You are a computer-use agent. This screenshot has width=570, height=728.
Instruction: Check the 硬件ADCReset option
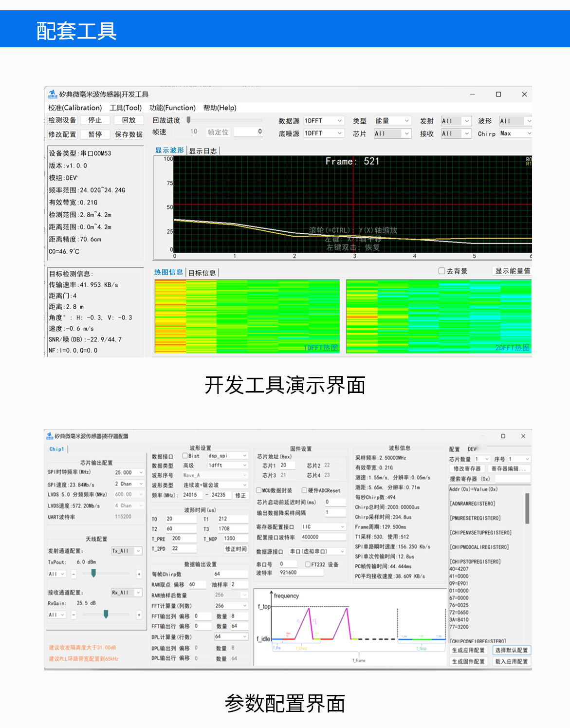pos(304,490)
